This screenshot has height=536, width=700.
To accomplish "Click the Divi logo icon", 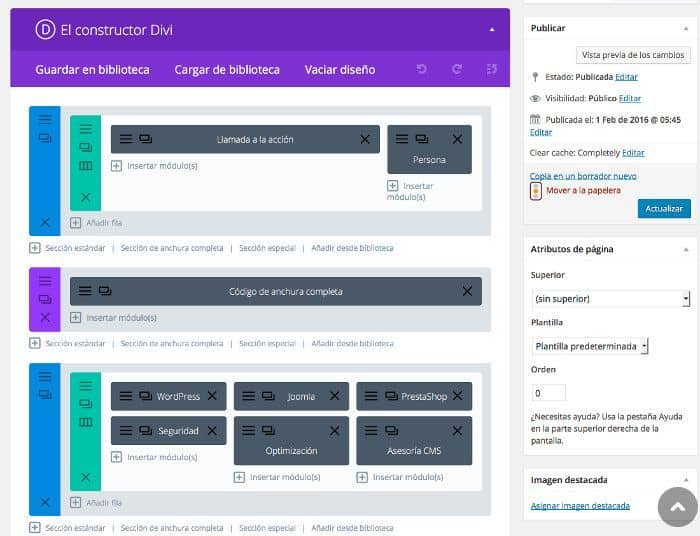I will point(45,29).
